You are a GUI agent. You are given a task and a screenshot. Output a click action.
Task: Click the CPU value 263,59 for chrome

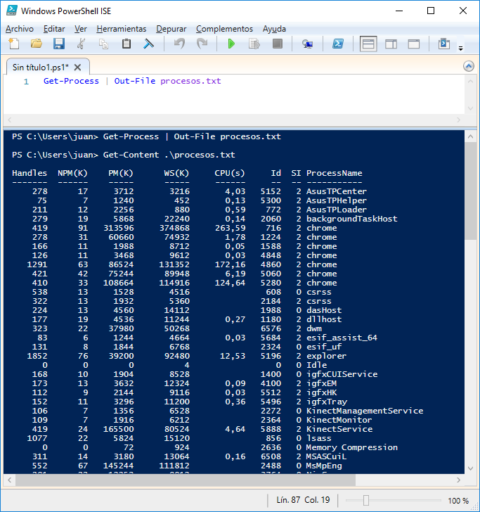click(230, 228)
